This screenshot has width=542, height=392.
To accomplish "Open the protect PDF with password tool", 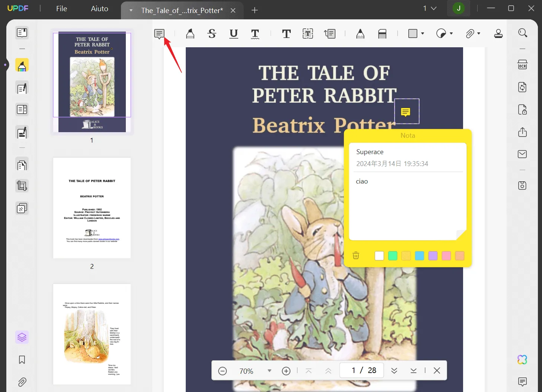I will [523, 109].
